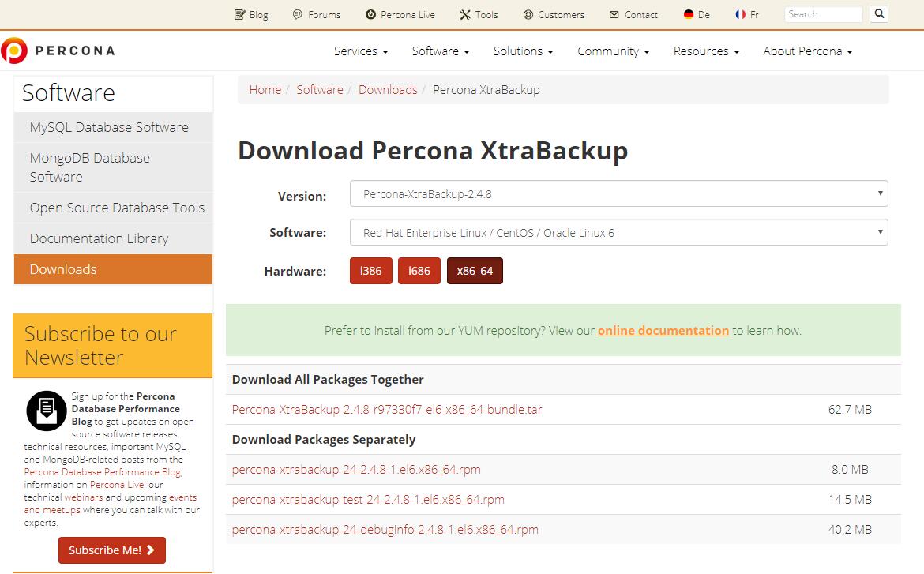
Task: Select the i386 hardware option
Action: [370, 271]
